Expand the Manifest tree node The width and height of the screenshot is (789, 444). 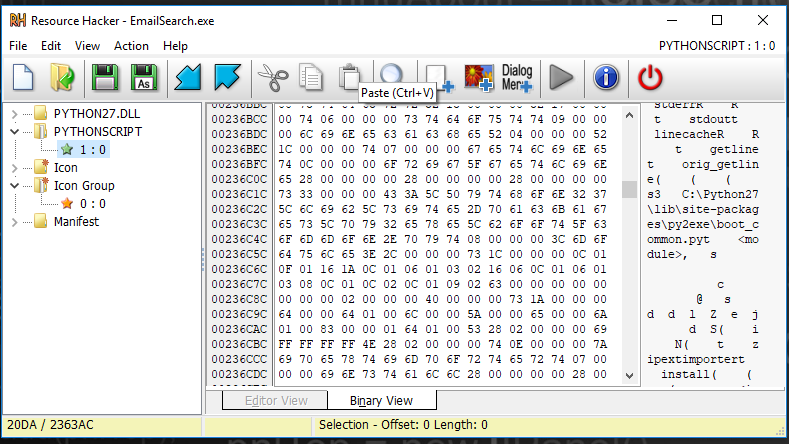[x=15, y=222]
